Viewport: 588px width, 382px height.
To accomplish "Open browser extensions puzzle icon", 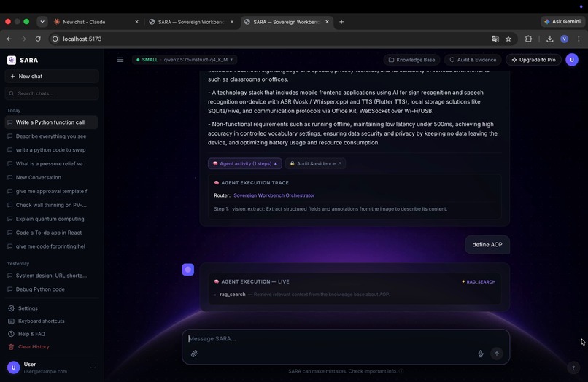I will 528,39.
